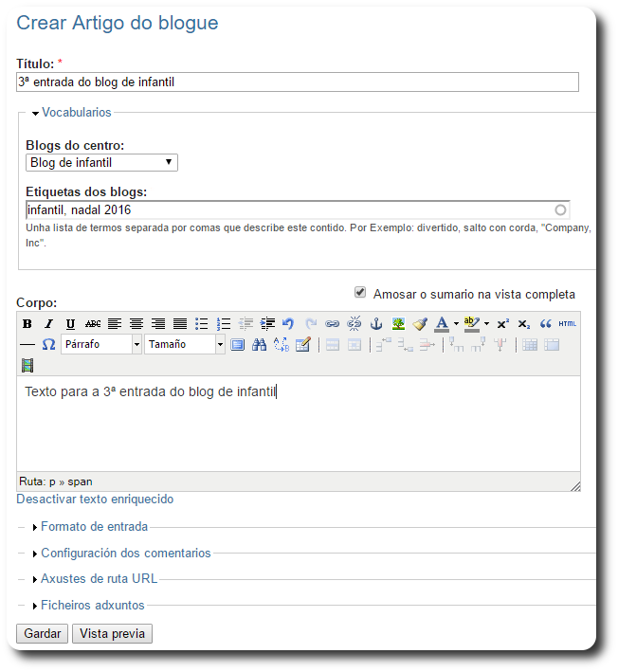The image size is (618, 672).
Task: Center-align the text
Action: click(x=136, y=323)
